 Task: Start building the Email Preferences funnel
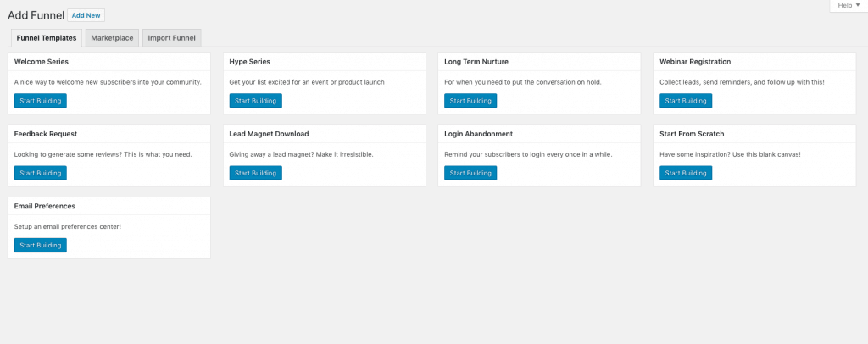pyautogui.click(x=41, y=245)
